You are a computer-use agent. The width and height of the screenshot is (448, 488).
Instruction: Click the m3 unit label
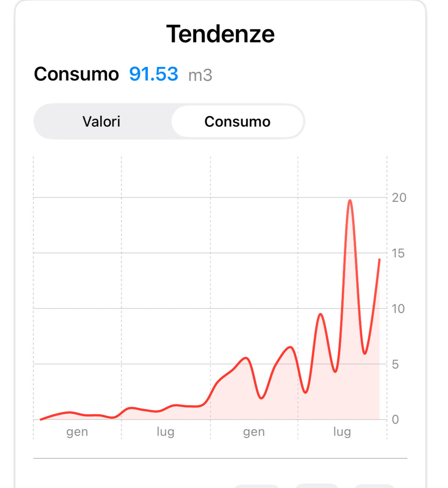[200, 75]
